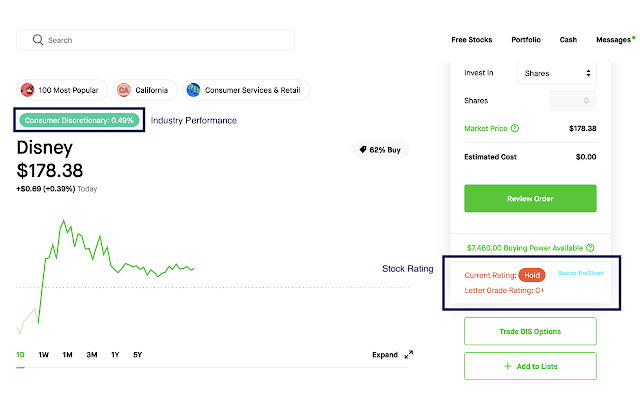Open the Source TheStreet link
The image size is (640, 400).
click(580, 273)
